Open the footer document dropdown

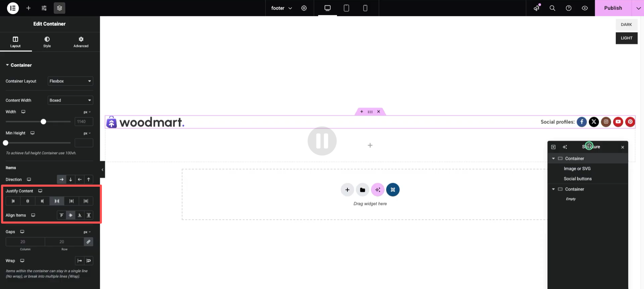pos(281,8)
